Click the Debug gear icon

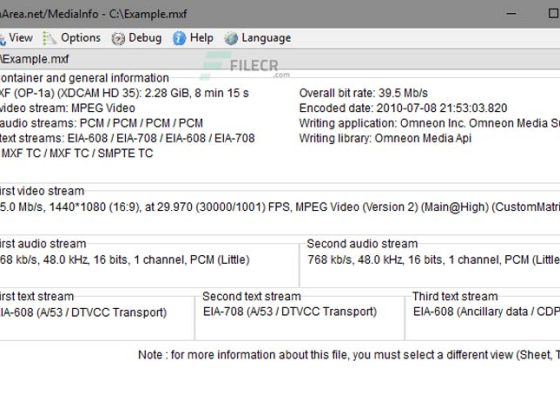tap(118, 39)
